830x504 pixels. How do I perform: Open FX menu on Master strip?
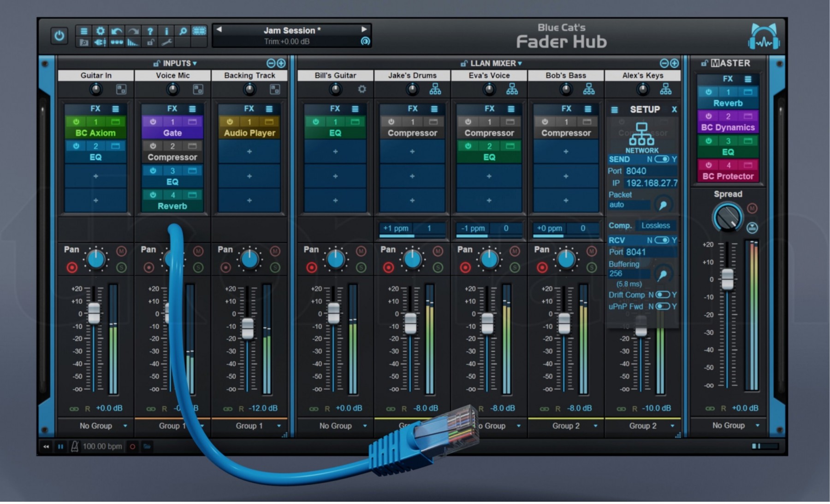[x=748, y=79]
